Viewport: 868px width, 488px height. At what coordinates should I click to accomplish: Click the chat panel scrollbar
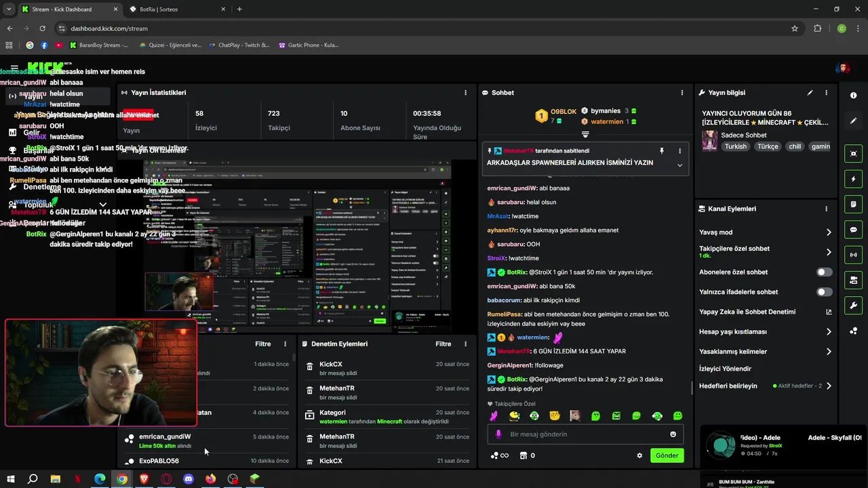[x=692, y=388]
